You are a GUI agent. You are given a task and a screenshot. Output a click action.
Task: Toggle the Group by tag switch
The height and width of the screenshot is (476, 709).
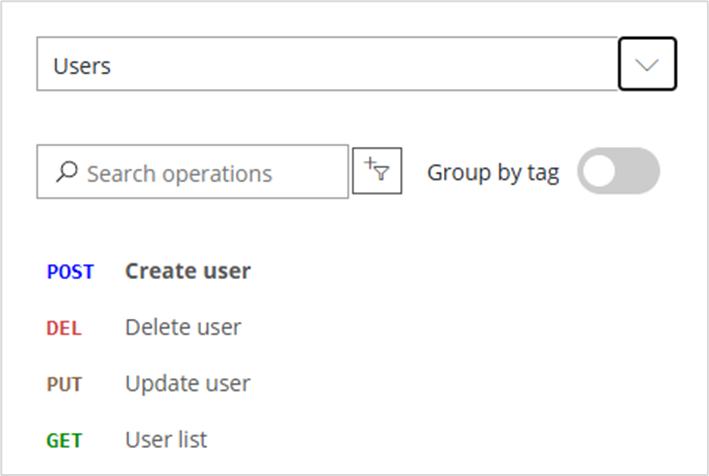pyautogui.click(x=618, y=171)
